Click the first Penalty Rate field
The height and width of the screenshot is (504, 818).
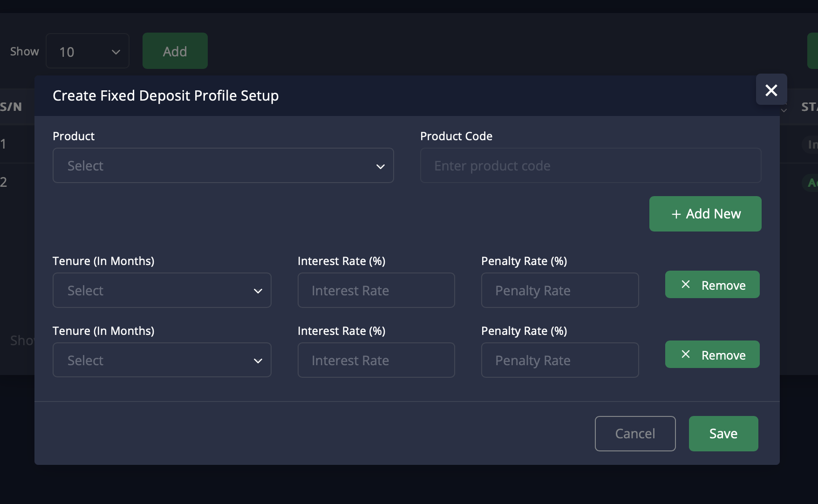pos(559,290)
